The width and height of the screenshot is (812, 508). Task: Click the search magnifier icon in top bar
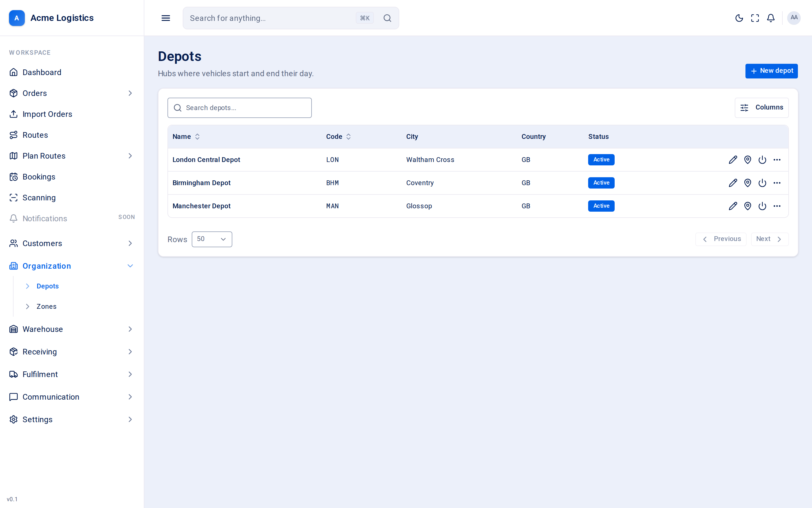(387, 18)
